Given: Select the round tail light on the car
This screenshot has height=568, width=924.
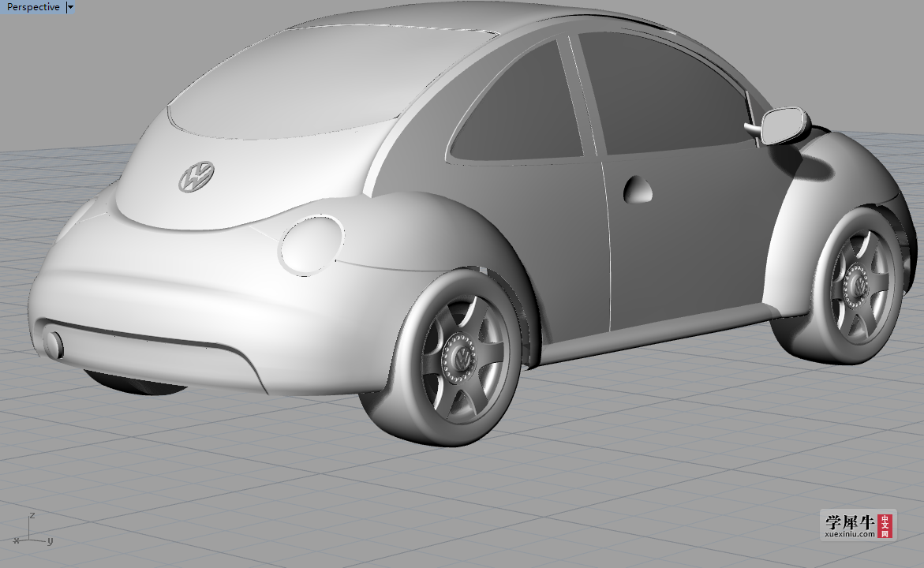Looking at the screenshot, I should [312, 245].
